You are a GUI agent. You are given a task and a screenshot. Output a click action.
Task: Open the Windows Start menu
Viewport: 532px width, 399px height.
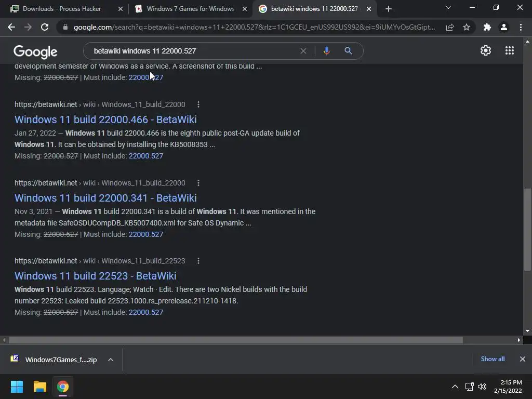pos(17,387)
